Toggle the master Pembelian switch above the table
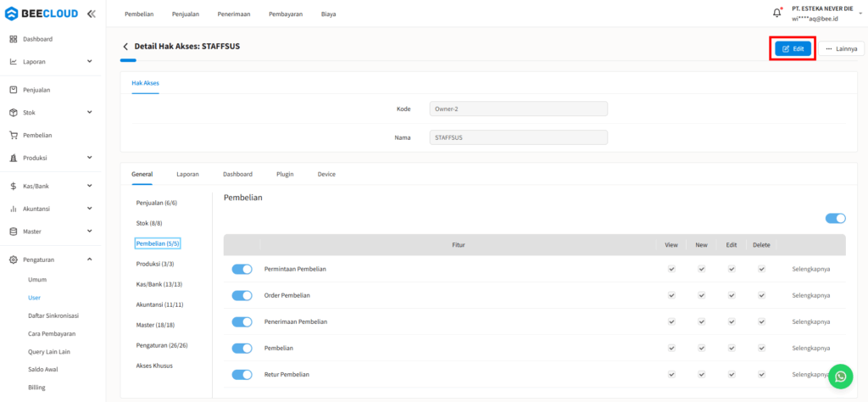The width and height of the screenshot is (868, 402). tap(835, 218)
